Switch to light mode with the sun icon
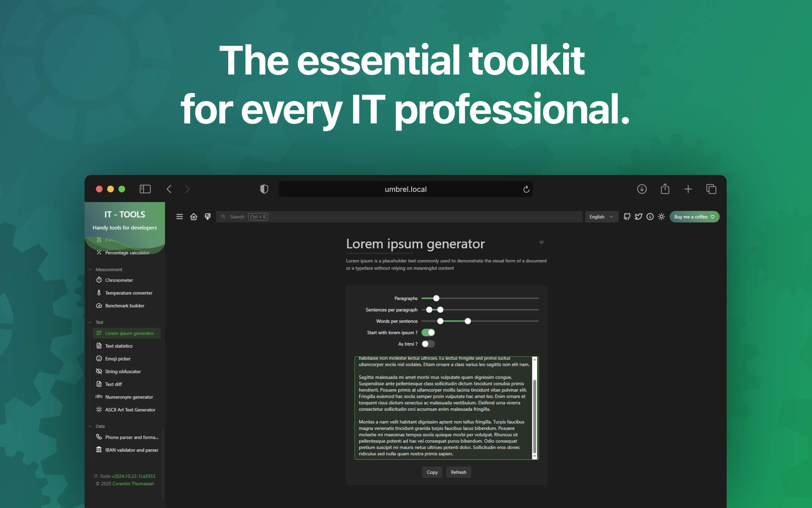Screen dimensions: 812x508 pos(661,216)
